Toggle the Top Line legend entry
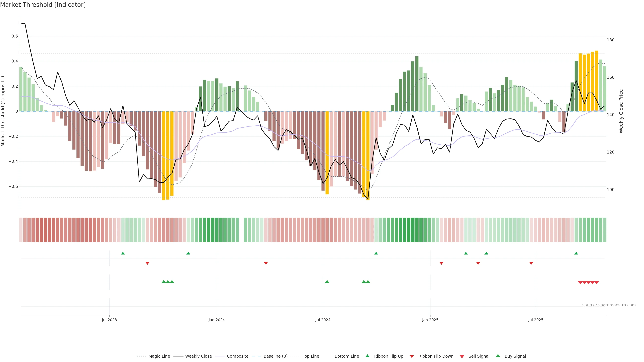Image resolution: width=644 pixels, height=362 pixels. click(311, 356)
